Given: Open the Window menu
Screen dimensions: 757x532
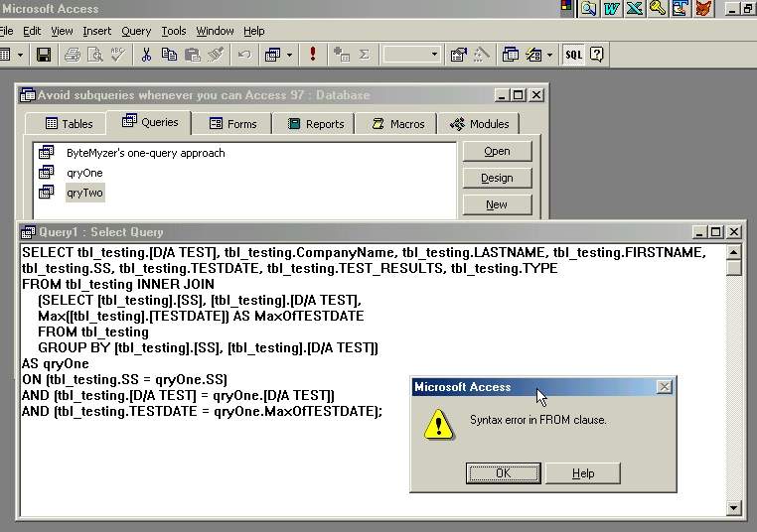Looking at the screenshot, I should coord(215,32).
